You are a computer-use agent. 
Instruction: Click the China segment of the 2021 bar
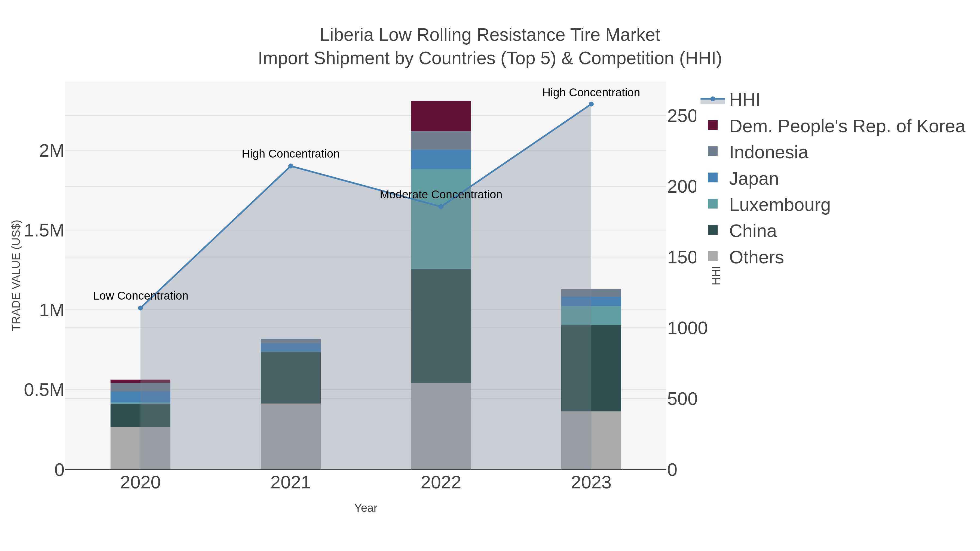[x=291, y=378]
